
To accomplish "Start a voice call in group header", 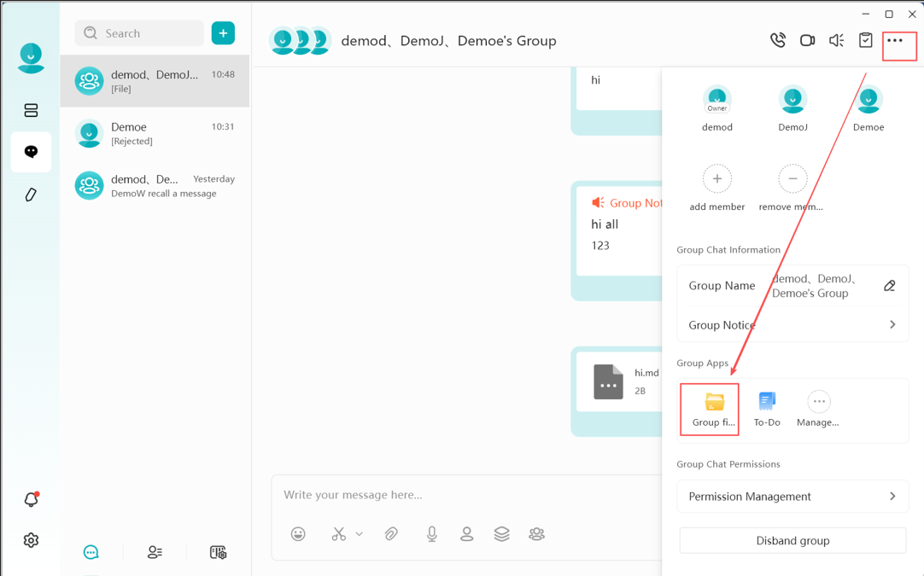I will [x=778, y=40].
